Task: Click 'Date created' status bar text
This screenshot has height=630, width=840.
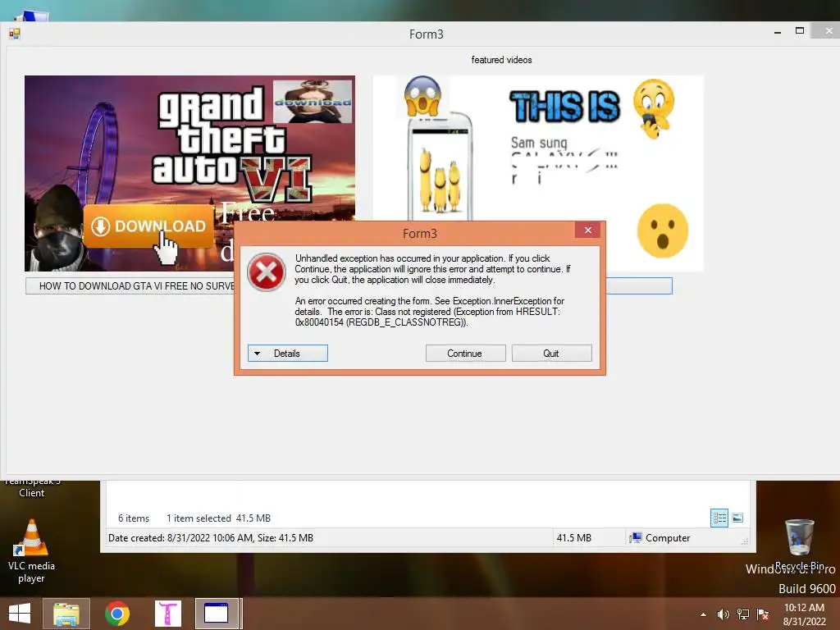Action: tap(211, 538)
